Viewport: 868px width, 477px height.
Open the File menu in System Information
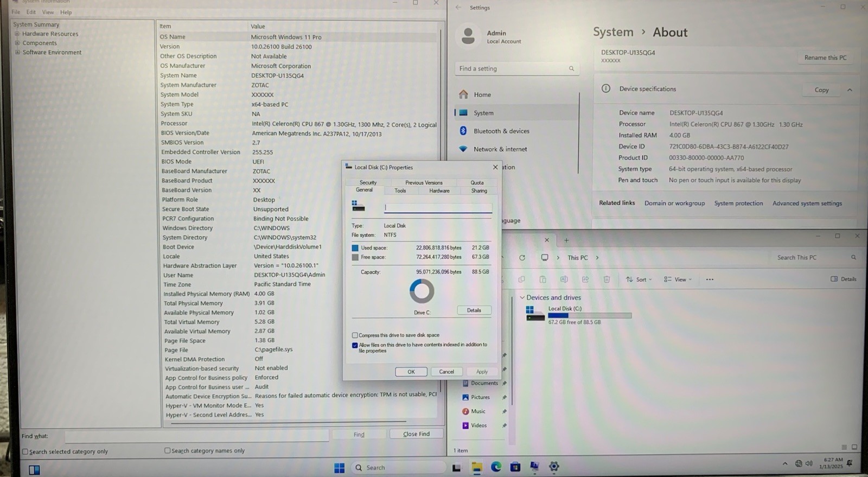(x=16, y=12)
